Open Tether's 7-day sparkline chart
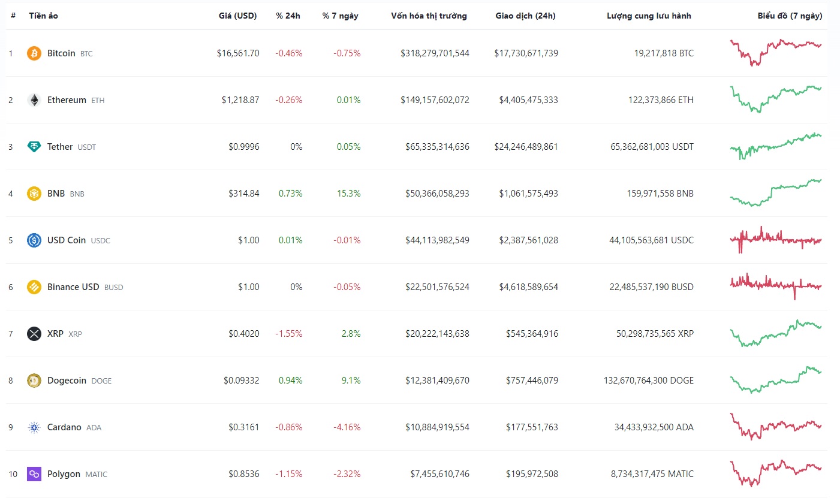This screenshot has height=504, width=840. (x=776, y=146)
